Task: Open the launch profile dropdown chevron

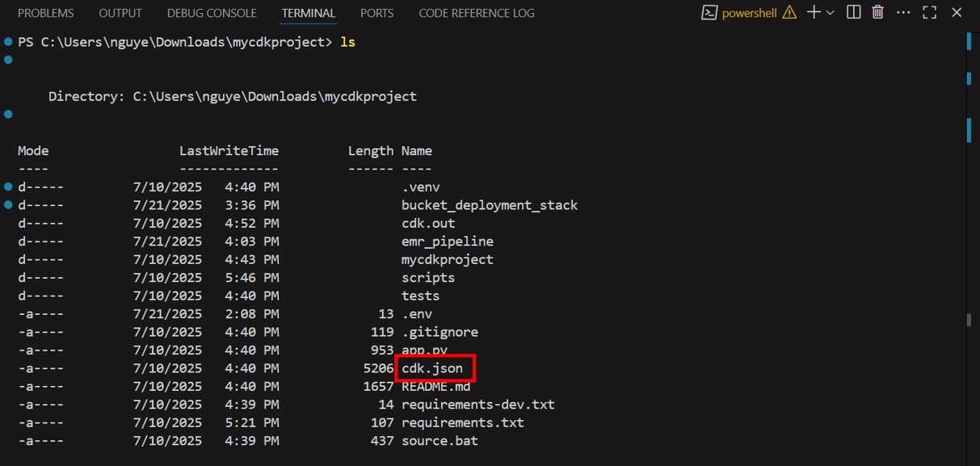Action: 831,13
